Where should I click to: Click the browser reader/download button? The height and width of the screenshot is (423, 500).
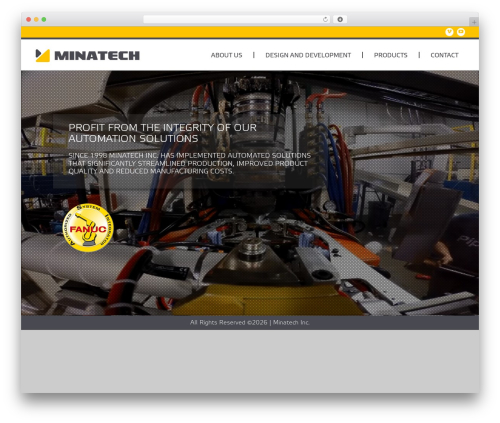pyautogui.click(x=340, y=19)
